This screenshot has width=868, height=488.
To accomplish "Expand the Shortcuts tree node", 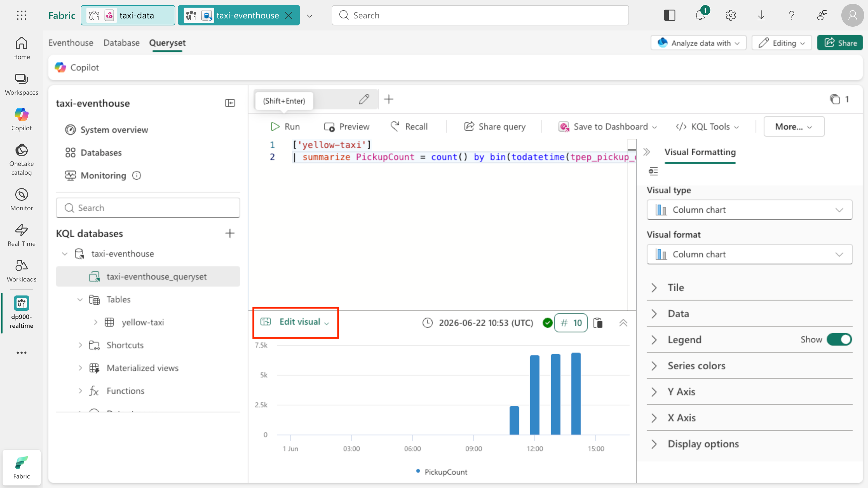I will [x=80, y=345].
